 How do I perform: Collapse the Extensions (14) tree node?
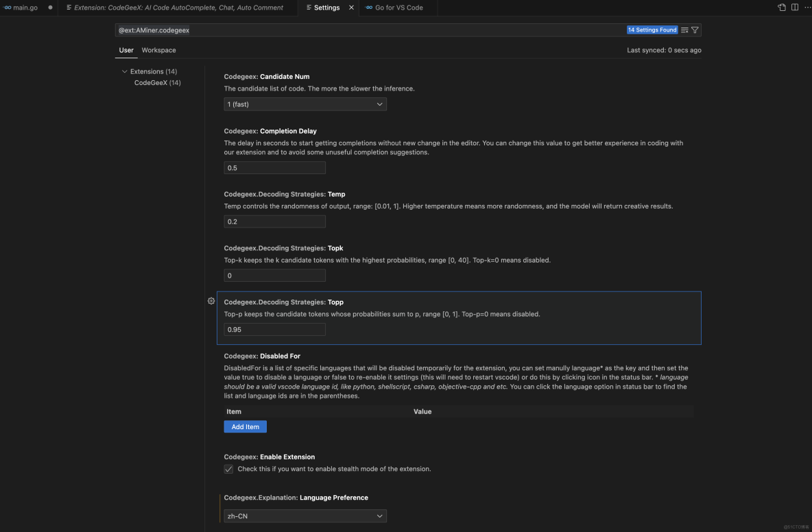[x=124, y=71]
